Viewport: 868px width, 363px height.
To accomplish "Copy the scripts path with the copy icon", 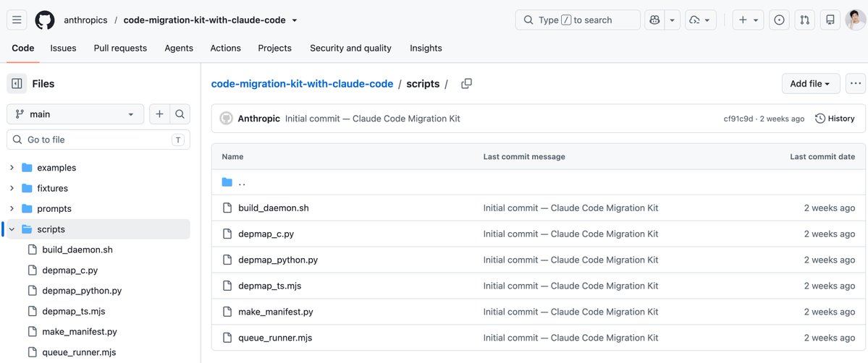I will click(x=467, y=84).
